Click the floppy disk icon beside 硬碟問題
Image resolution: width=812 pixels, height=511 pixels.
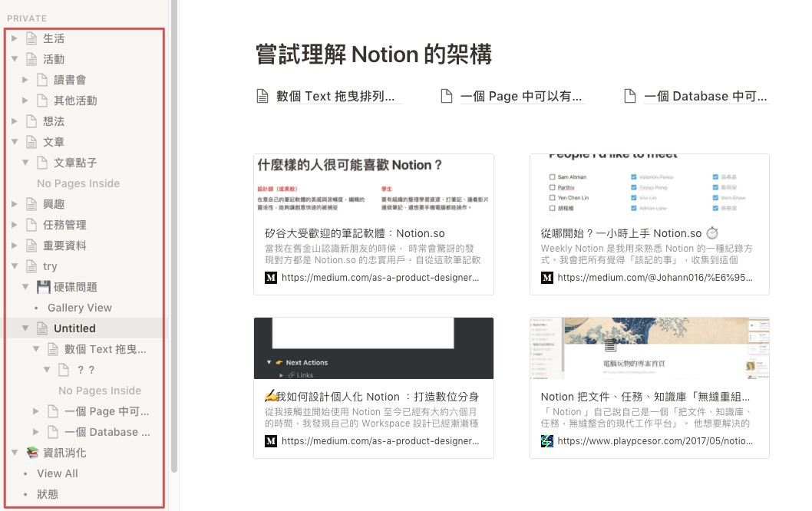pyautogui.click(x=43, y=287)
